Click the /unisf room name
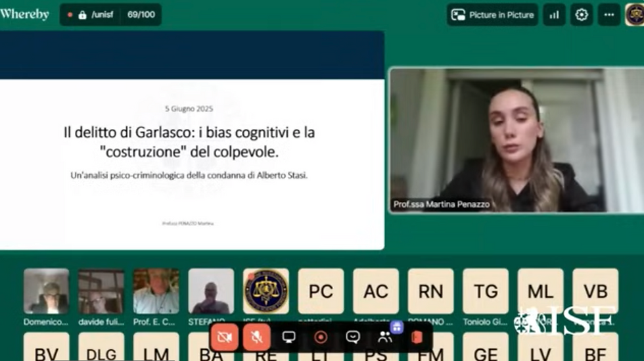The width and height of the screenshot is (644, 361). (103, 15)
